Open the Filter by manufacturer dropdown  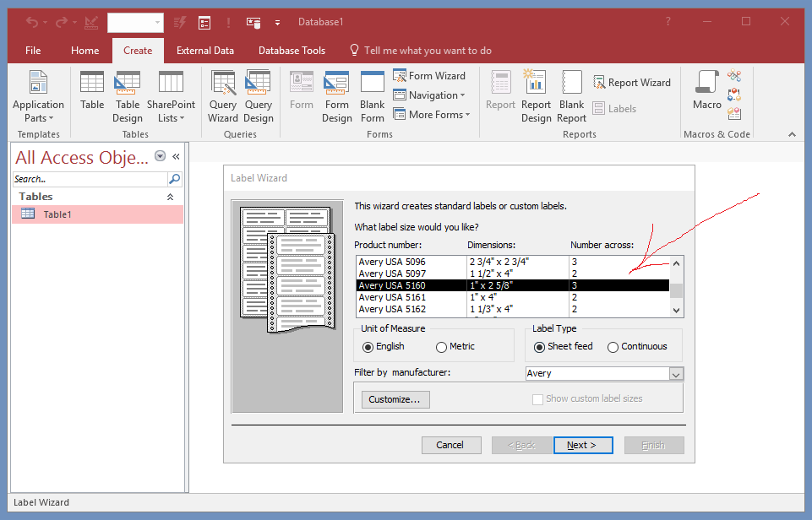[676, 374]
